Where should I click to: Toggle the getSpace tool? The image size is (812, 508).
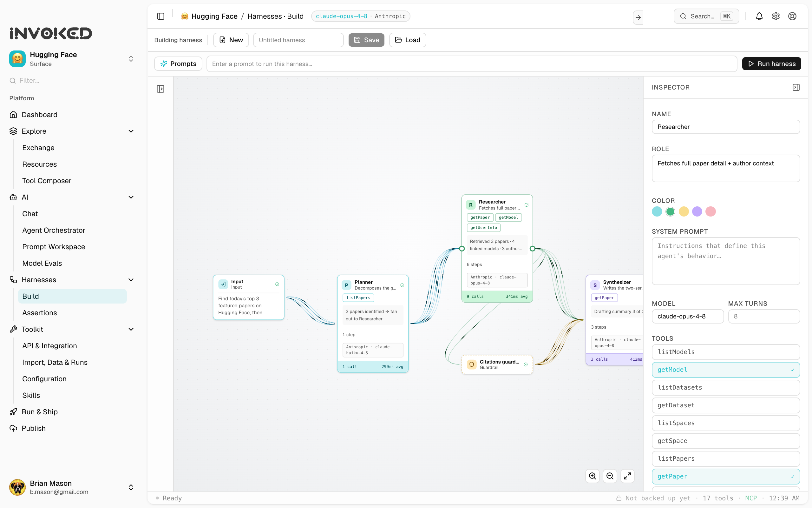point(725,441)
